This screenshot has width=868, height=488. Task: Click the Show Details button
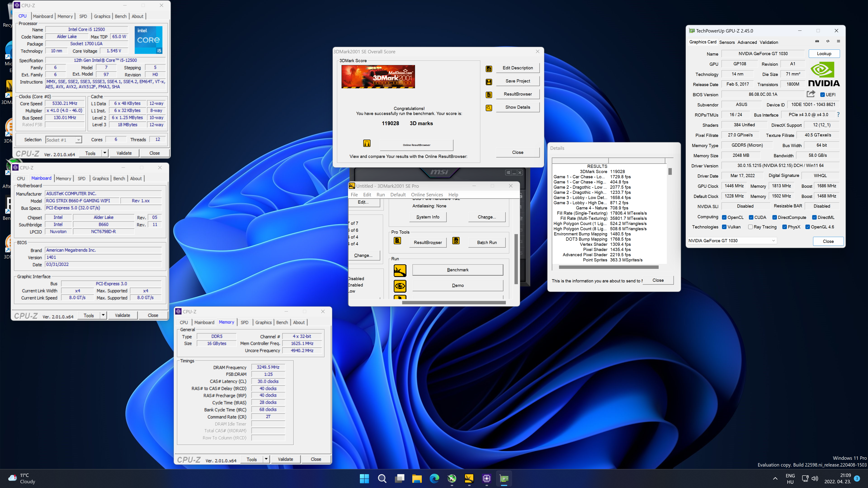point(518,107)
